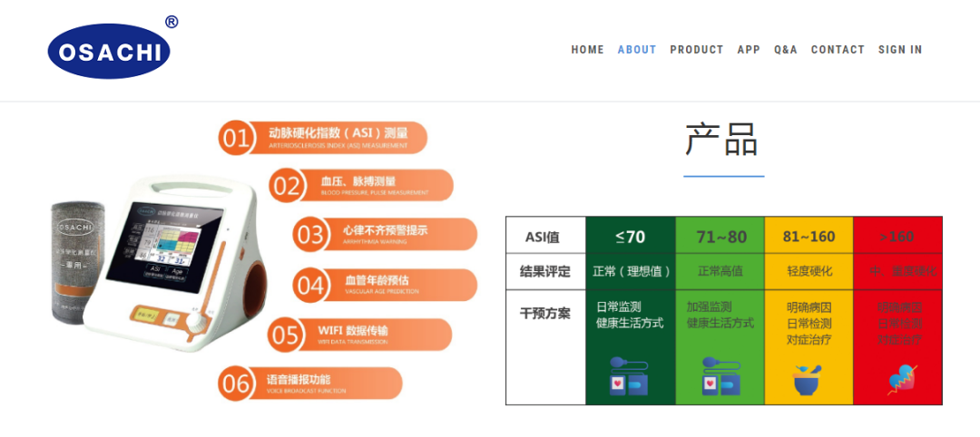Click the SIGN IN link
Image resolution: width=980 pixels, height=437 pixels.
[x=900, y=50]
